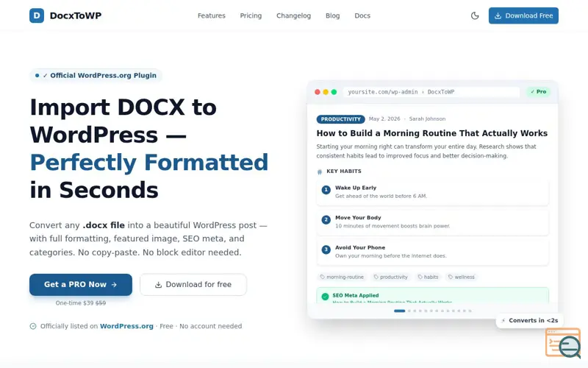Click the yoursite.com/wp-admin address bar
Screen dimensions: 588x368
coord(431,92)
